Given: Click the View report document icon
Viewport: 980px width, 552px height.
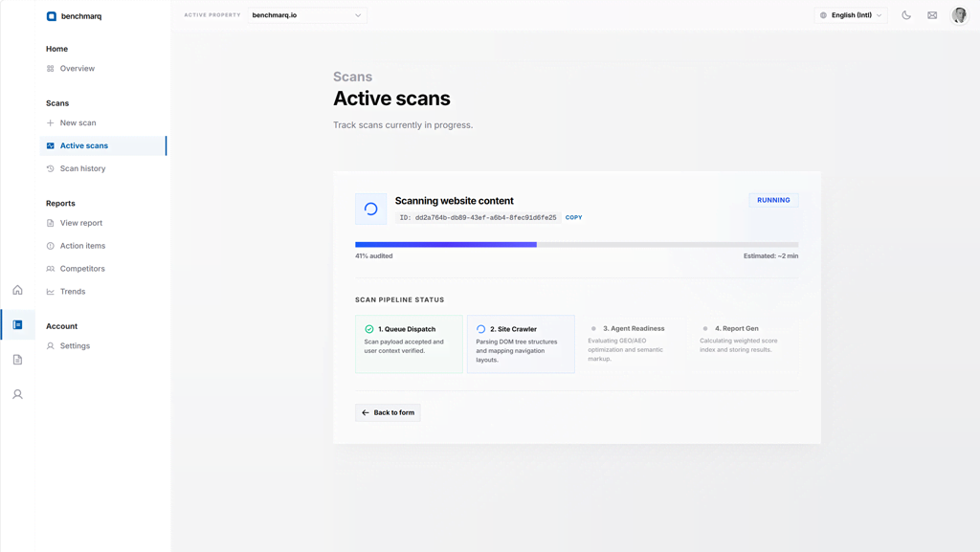Looking at the screenshot, I should [x=50, y=223].
